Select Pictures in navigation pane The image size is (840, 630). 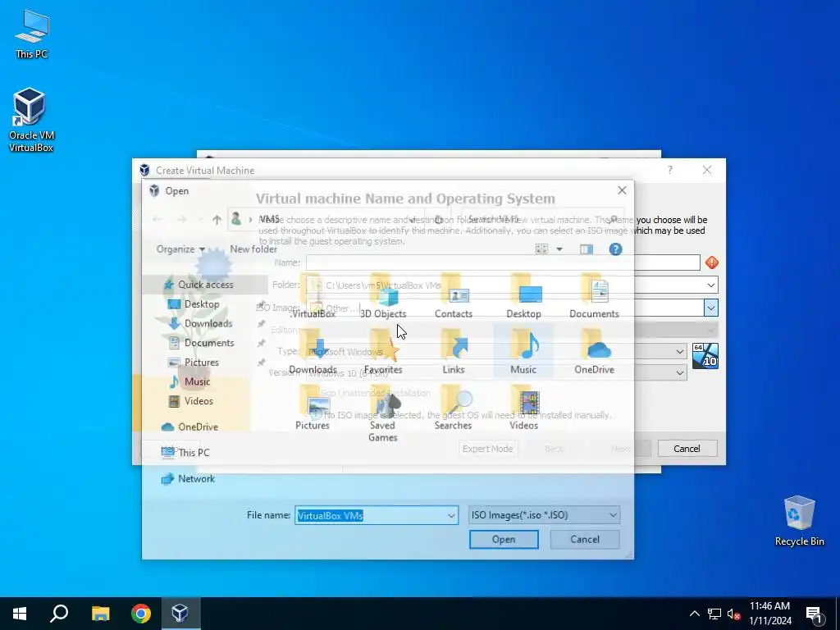click(202, 362)
